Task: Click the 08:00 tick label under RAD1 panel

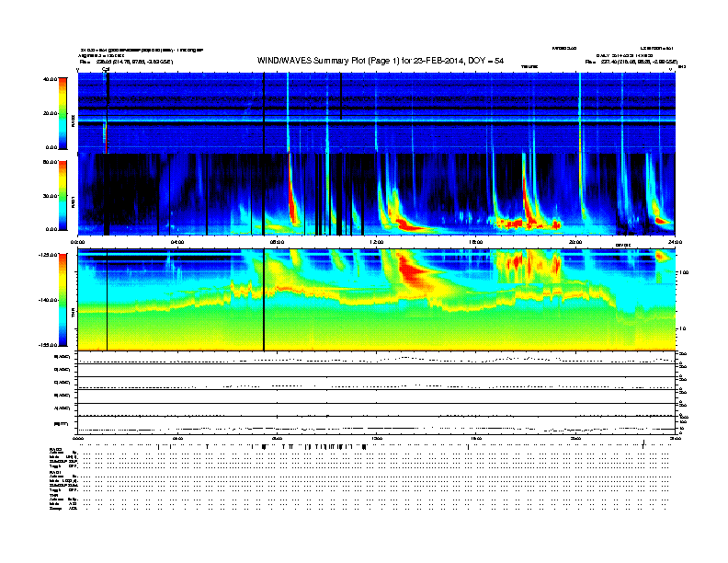Action: [277, 242]
